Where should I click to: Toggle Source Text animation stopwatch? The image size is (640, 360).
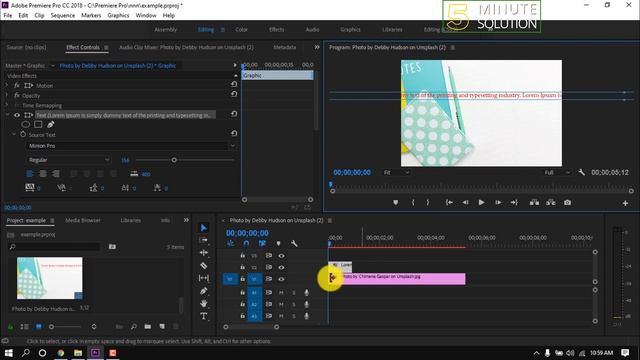click(x=23, y=134)
